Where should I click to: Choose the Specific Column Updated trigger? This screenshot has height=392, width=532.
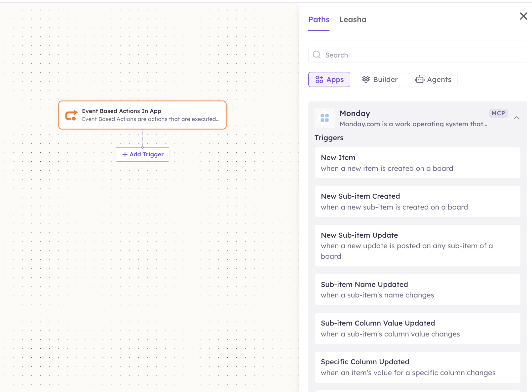(x=418, y=367)
